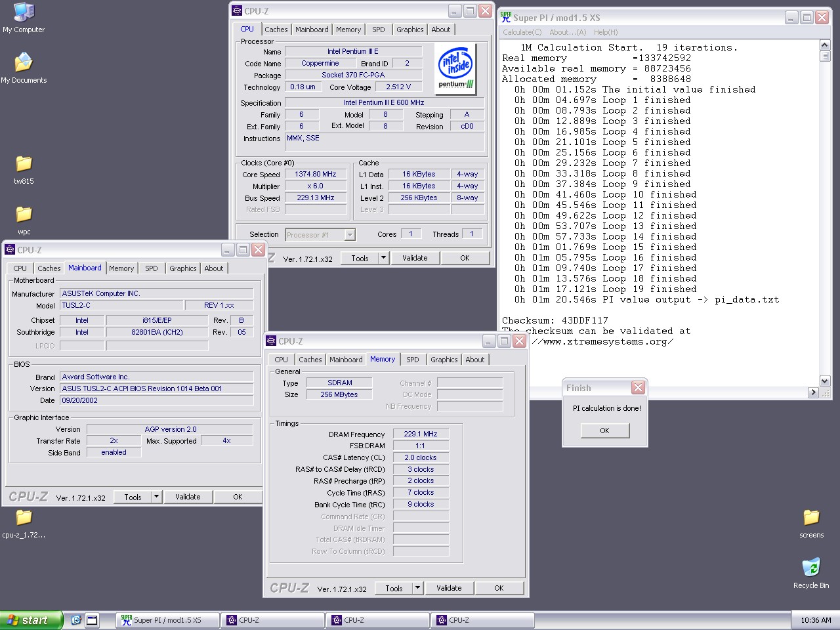Click the DRAM Frequency 229.1 MHz field
The height and width of the screenshot is (630, 840).
pyautogui.click(x=421, y=434)
